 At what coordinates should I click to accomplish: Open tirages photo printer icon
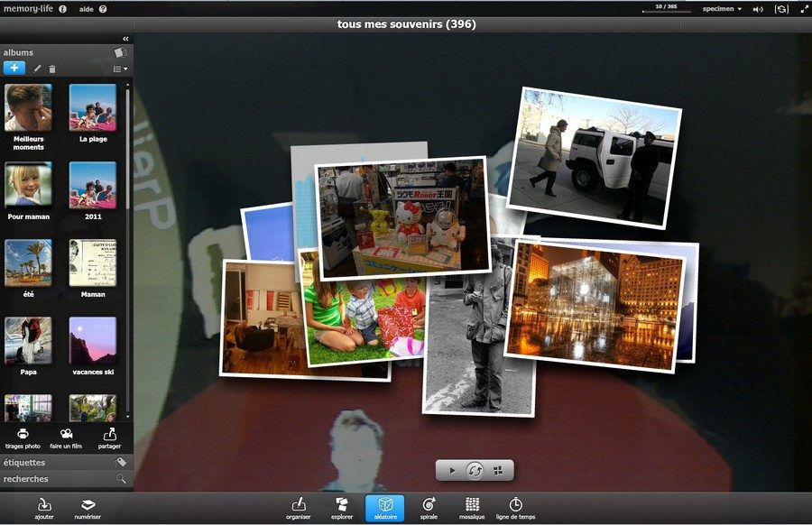coord(23,434)
